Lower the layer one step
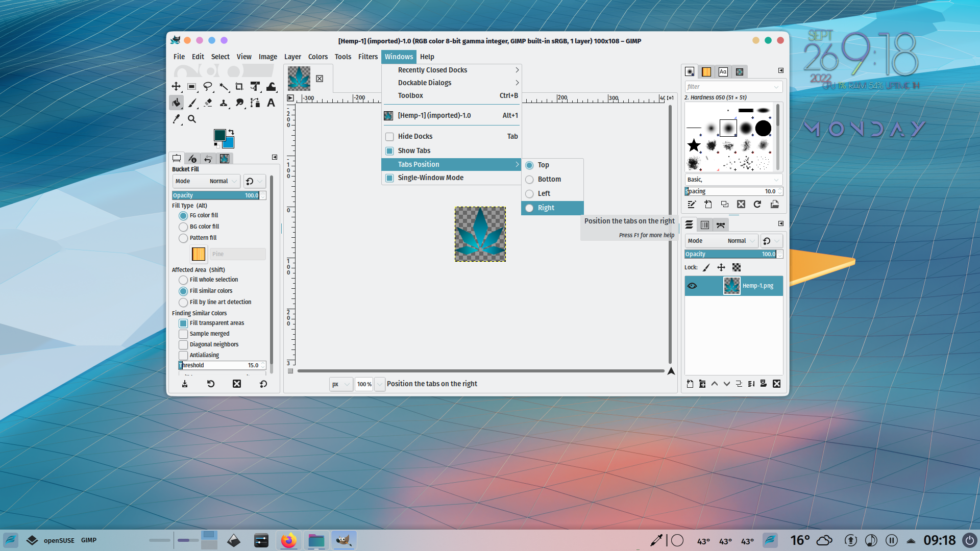 tap(727, 384)
